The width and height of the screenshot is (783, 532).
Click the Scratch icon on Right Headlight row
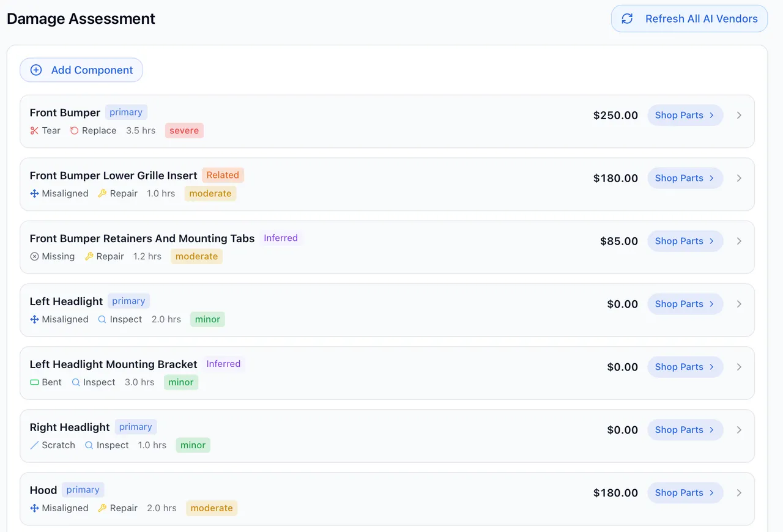(x=34, y=446)
